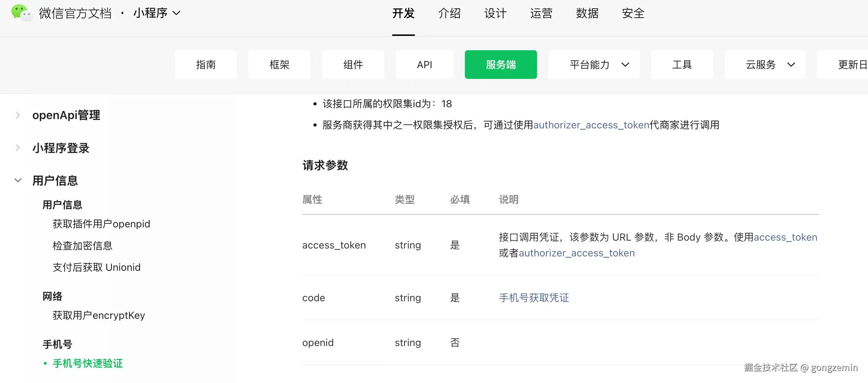Open the 指南 section button
The width and height of the screenshot is (868, 383).
click(206, 65)
